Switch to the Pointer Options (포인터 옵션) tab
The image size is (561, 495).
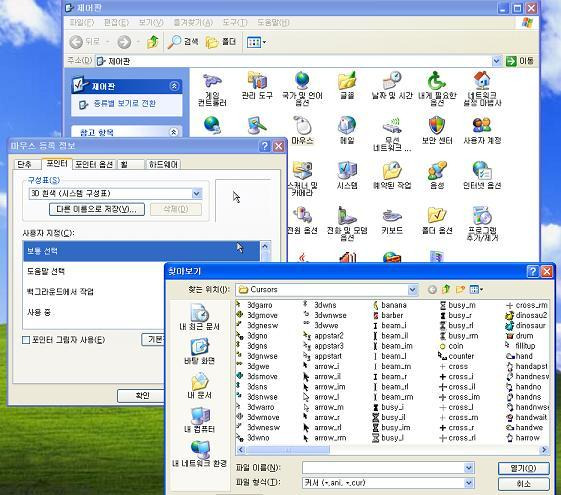coord(94,164)
